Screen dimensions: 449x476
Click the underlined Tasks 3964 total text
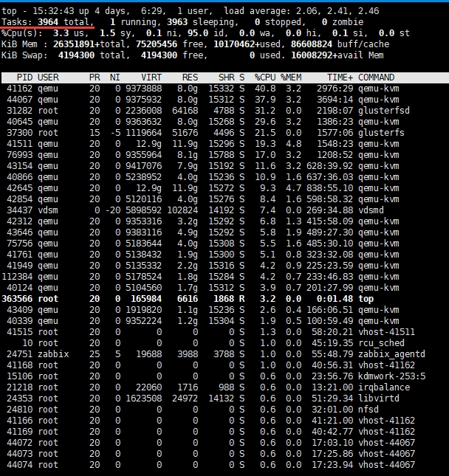click(x=47, y=22)
